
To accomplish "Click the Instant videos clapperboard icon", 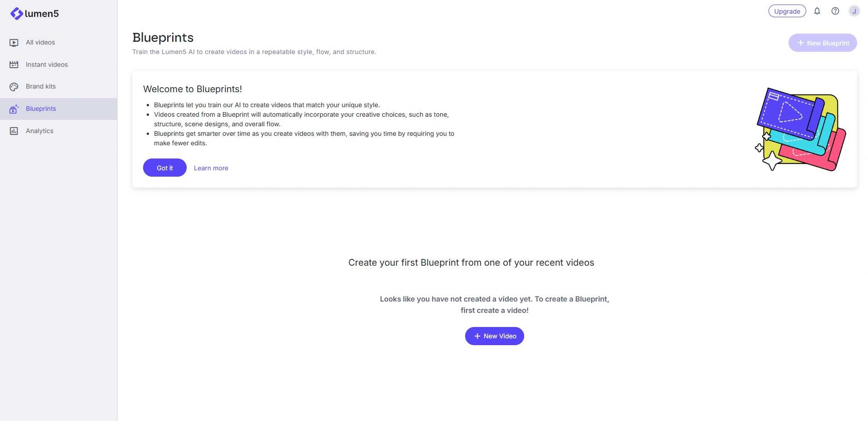I will [14, 64].
